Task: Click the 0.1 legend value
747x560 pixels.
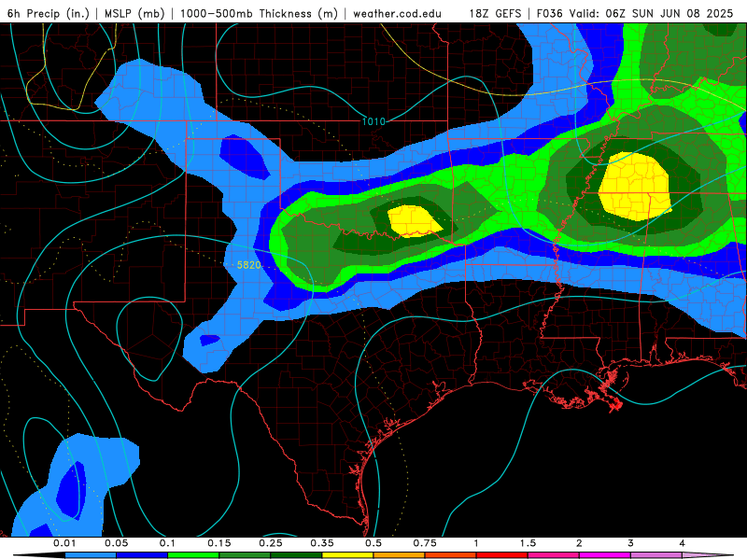Action: pyautogui.click(x=168, y=543)
